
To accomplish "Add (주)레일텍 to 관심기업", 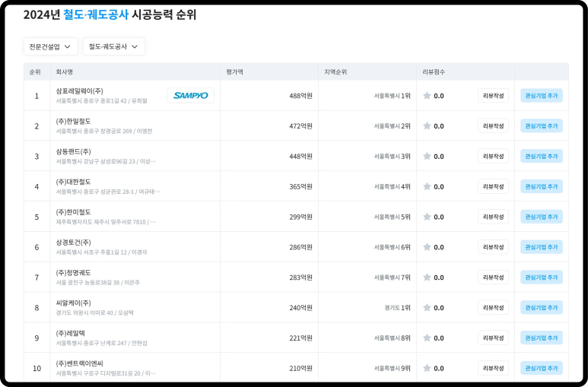I will coord(542,338).
